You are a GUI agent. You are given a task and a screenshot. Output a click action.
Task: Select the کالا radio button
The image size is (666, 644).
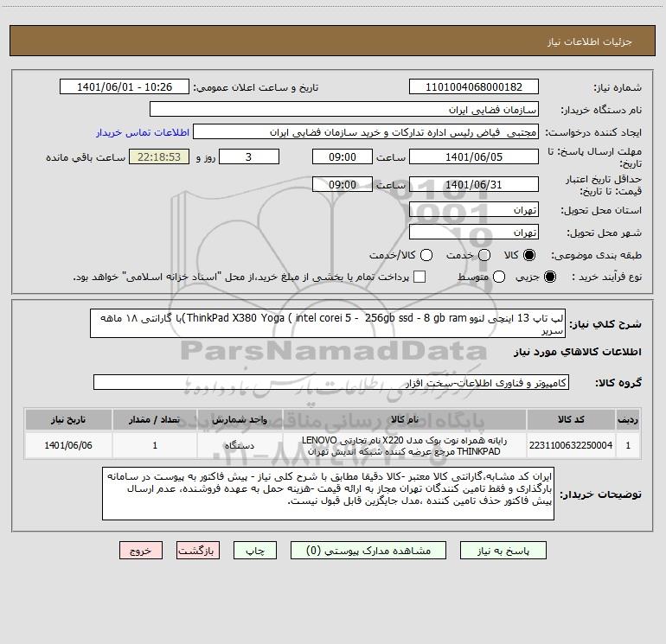pyautogui.click(x=529, y=255)
